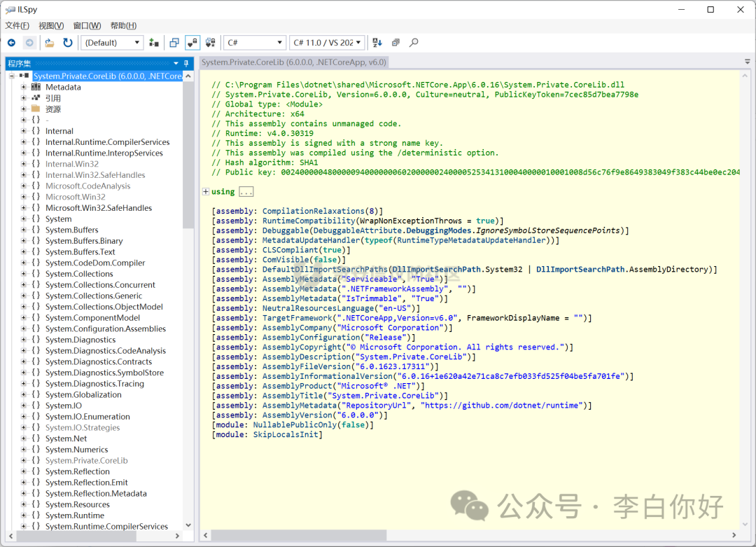Click the DebuggableAttribute link in code
The width and height of the screenshot is (756, 547).
pos(357,230)
